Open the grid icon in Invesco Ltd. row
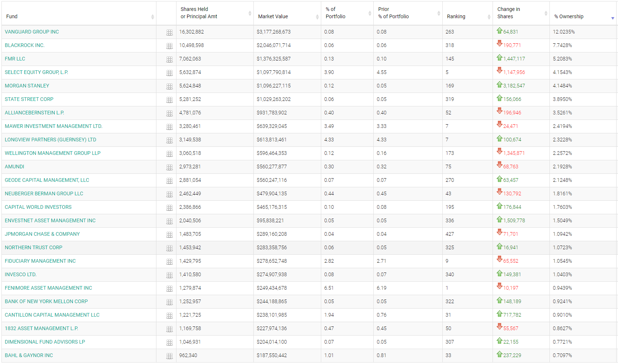Viewport: 618px width, 364px height. coord(170,275)
